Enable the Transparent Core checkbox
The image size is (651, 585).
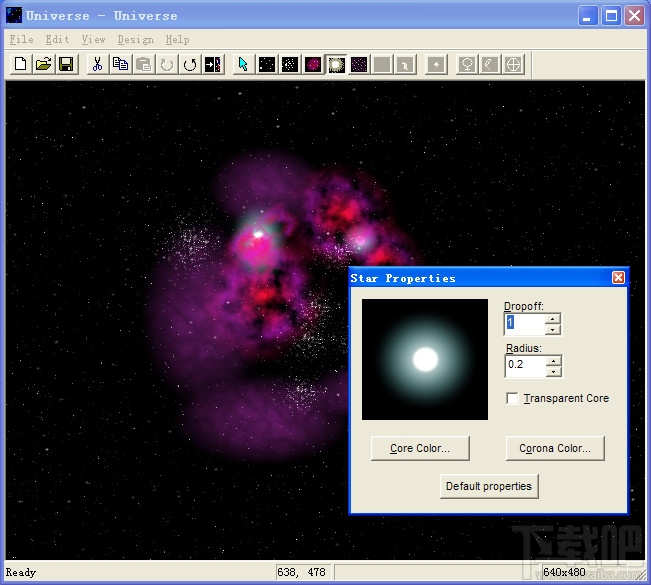tap(513, 399)
